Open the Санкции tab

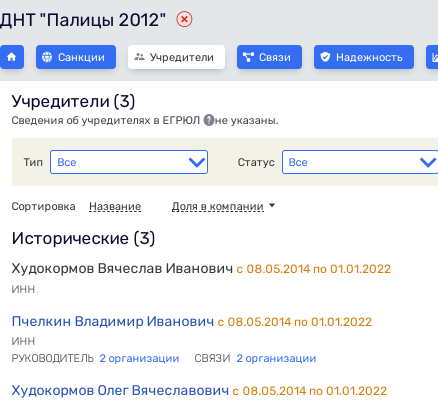point(76,57)
